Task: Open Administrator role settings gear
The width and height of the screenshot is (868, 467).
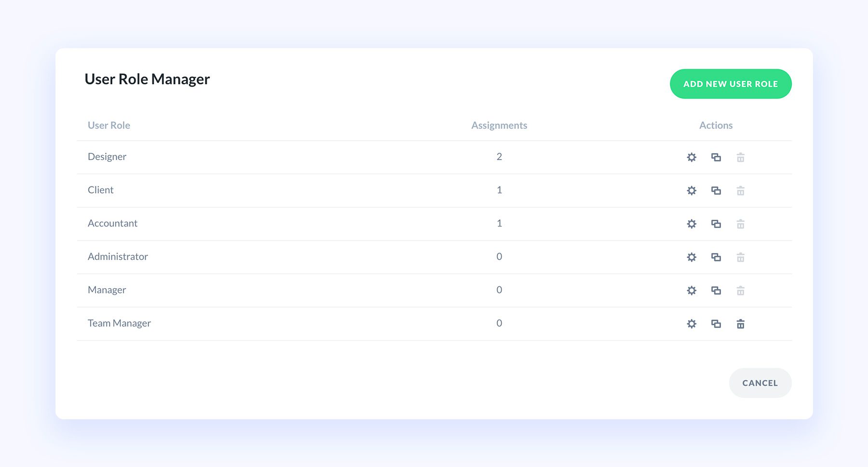Action: pos(692,257)
